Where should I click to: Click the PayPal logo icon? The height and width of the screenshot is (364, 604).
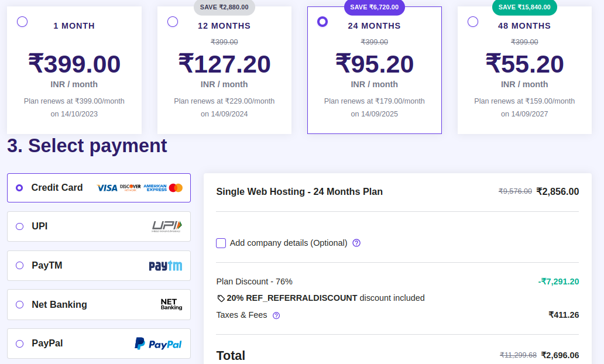pos(158,344)
